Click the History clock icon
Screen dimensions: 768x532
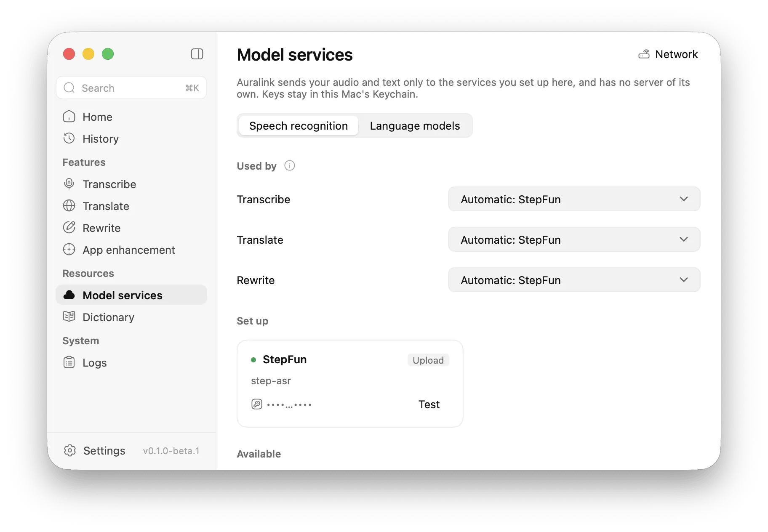[x=69, y=138]
